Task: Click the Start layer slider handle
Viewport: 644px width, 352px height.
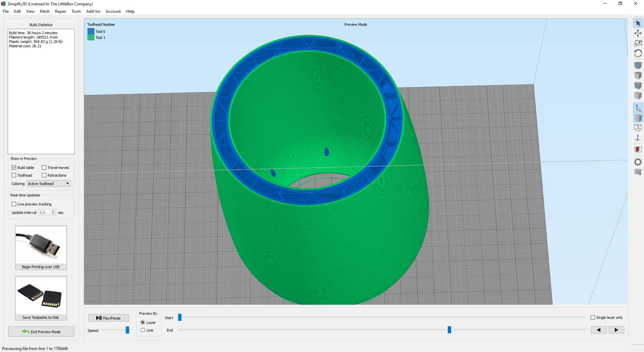Action: [x=180, y=317]
